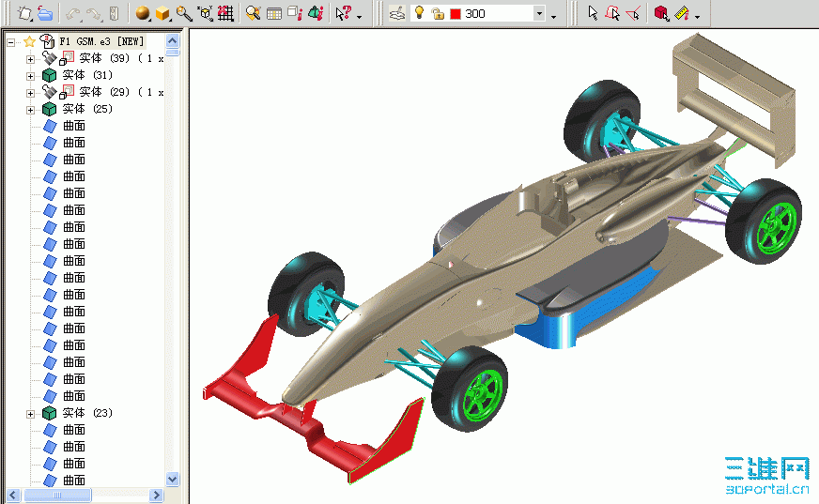Select F1 GSM.e3 [NEW] root item
Image resolution: width=819 pixels, height=504 pixels.
click(x=101, y=41)
